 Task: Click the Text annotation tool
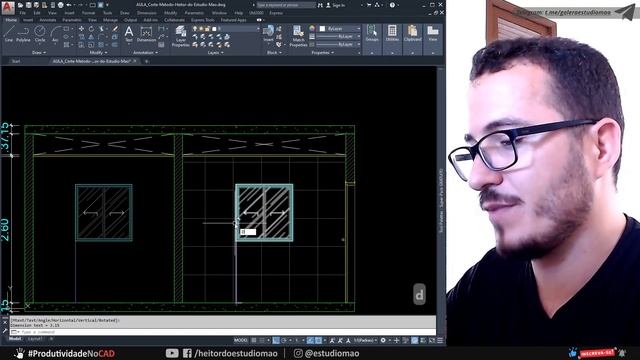(129, 33)
